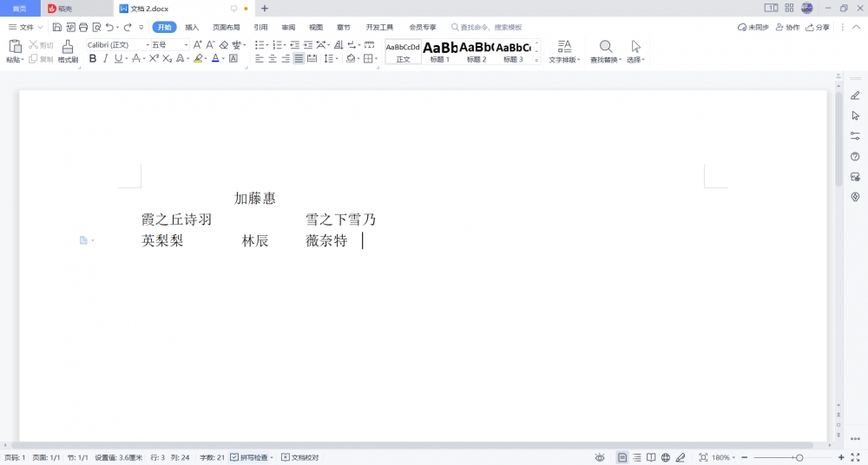Screen dimensions: 868x465
Task: Click the 协作 collaborate button
Action: [x=788, y=27]
